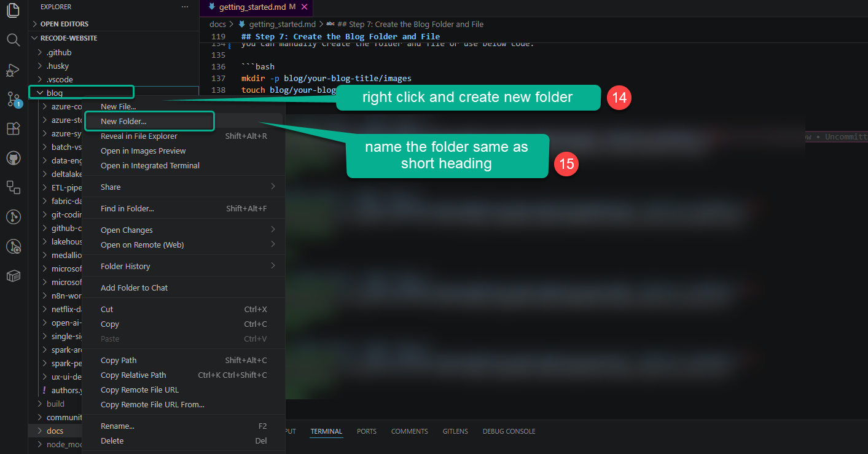Collapse the RECODE-WEBSITE section
The image size is (868, 454).
click(35, 38)
